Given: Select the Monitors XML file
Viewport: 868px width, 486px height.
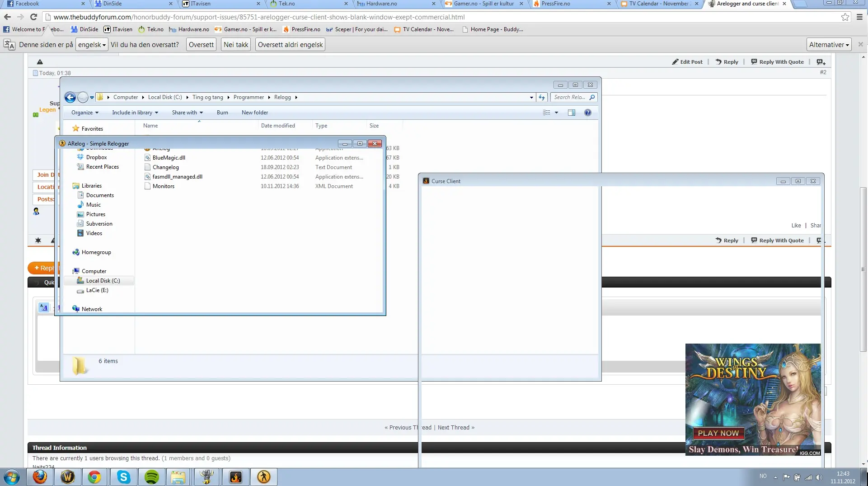Looking at the screenshot, I should [x=163, y=186].
